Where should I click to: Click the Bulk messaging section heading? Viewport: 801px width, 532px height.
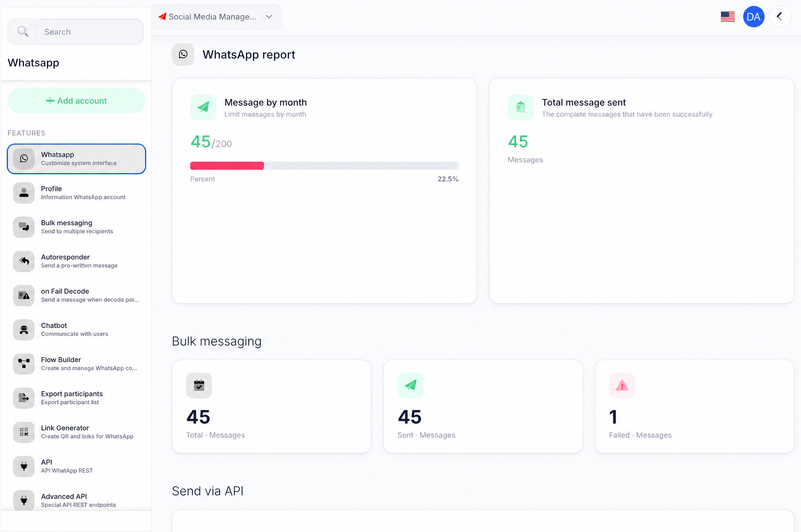tap(217, 341)
